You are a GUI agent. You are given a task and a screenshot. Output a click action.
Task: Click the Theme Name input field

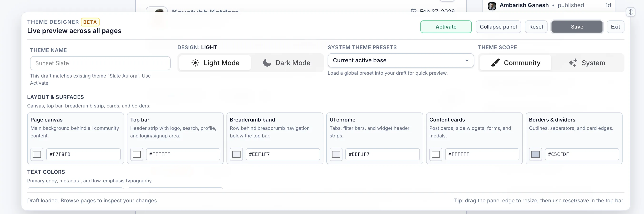click(100, 63)
